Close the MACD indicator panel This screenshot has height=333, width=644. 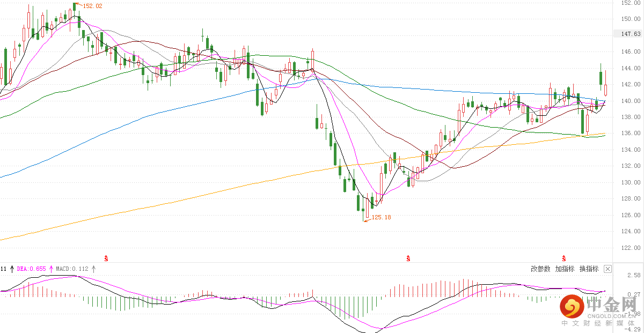tap(608, 269)
